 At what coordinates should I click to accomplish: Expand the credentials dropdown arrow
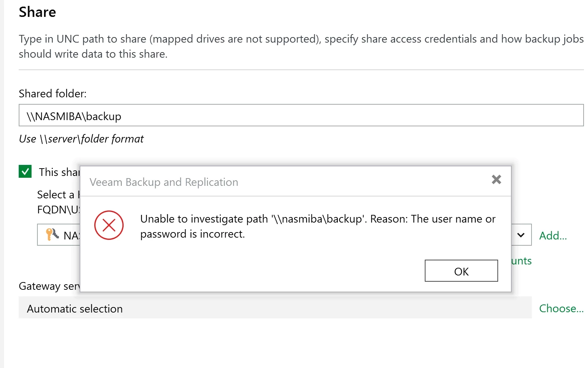(x=521, y=235)
